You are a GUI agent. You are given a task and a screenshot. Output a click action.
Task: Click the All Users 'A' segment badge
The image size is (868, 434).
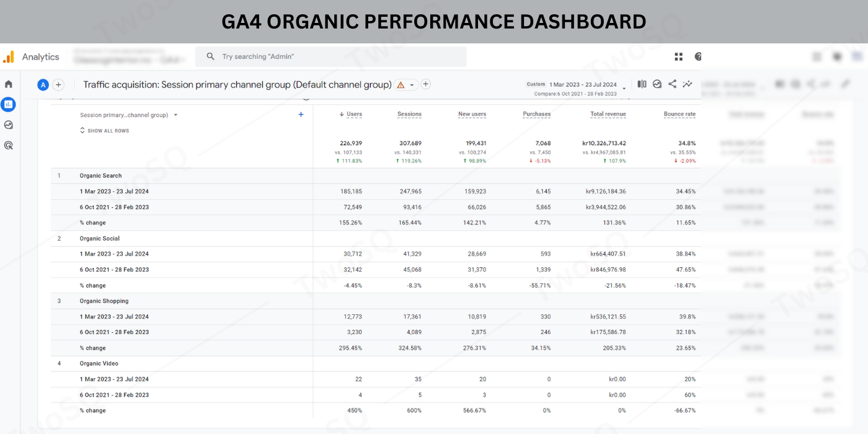click(x=43, y=85)
